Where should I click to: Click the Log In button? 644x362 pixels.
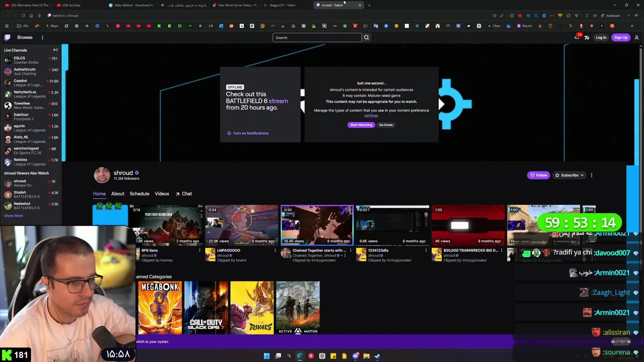coord(601,38)
